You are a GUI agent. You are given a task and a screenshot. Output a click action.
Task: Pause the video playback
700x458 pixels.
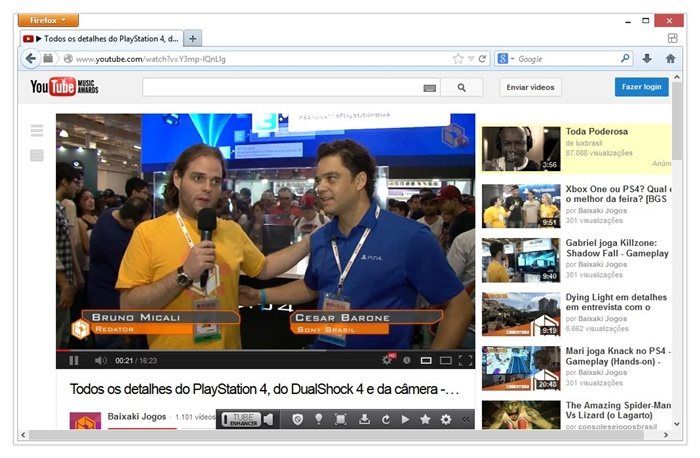point(74,360)
